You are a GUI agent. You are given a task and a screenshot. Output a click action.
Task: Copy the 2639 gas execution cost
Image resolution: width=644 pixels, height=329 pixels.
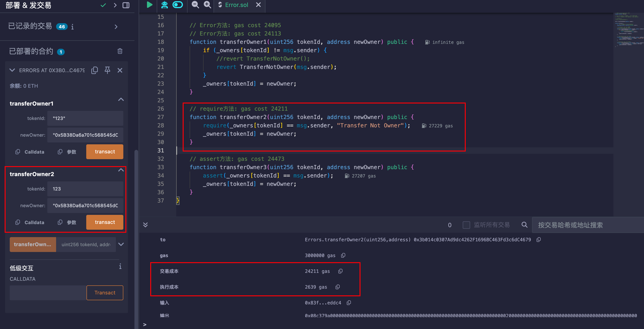(338, 287)
